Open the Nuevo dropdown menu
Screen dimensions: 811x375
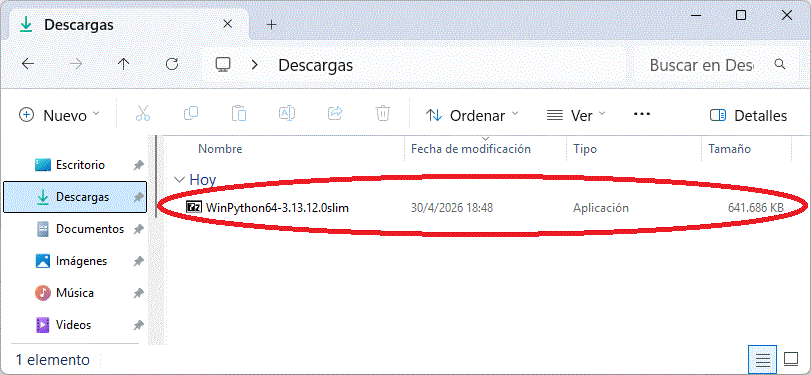pos(59,115)
